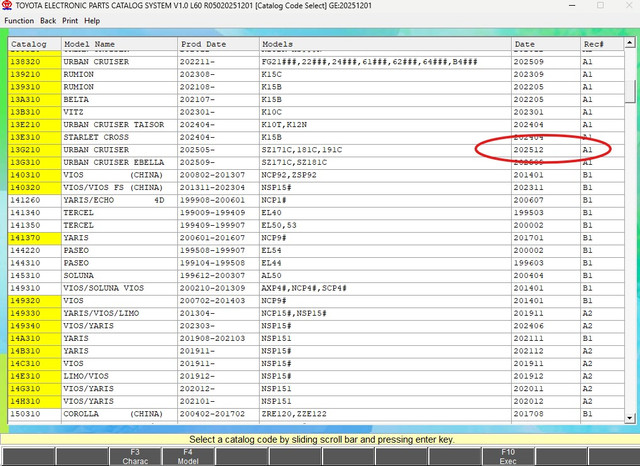Image resolution: width=640 pixels, height=466 pixels.
Task: Click the vertical scrollbar thumb
Action: click(x=629, y=91)
